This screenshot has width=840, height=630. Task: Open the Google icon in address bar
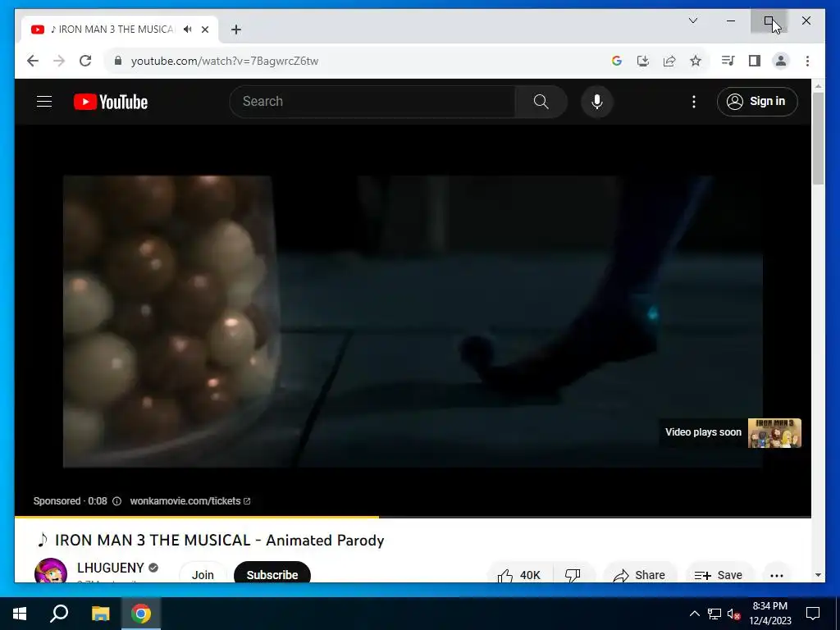point(617,61)
